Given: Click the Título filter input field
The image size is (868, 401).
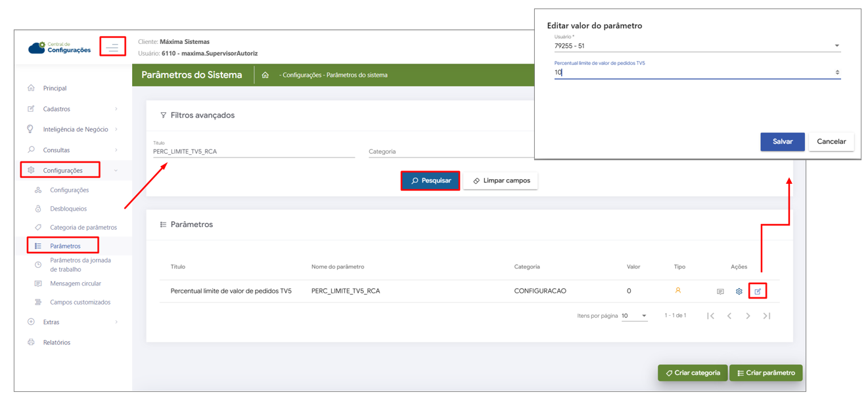Looking at the screenshot, I should click(254, 152).
